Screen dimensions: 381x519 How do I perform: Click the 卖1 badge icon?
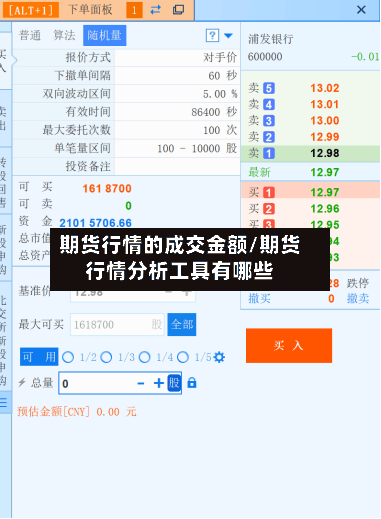click(269, 153)
